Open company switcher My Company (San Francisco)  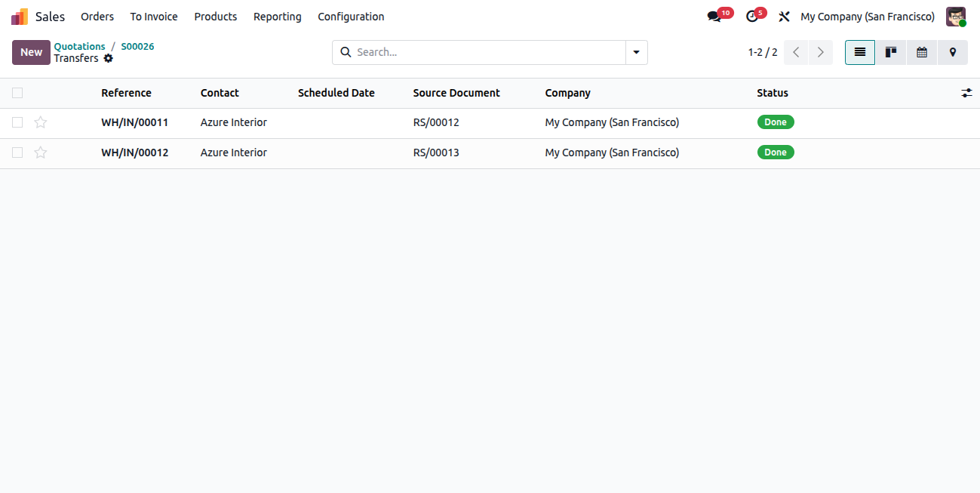click(868, 17)
